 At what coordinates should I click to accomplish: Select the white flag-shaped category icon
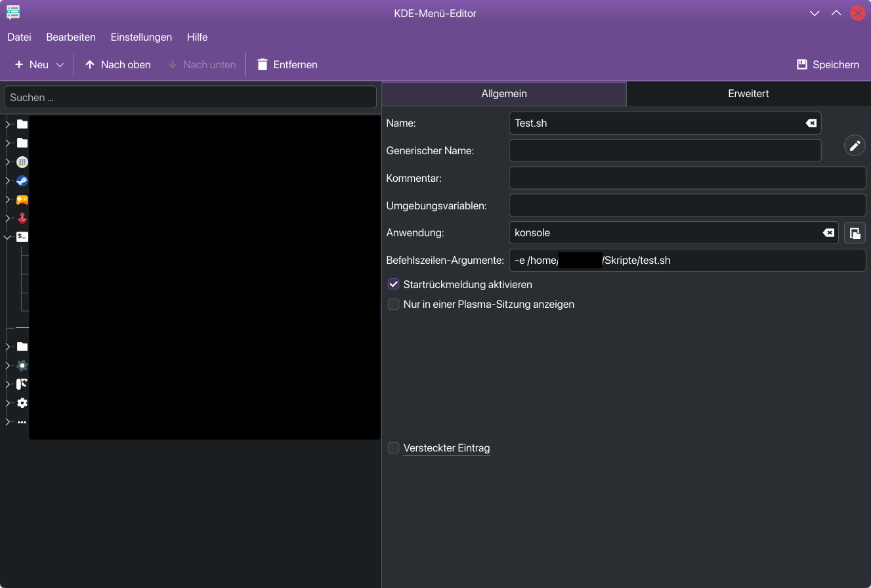point(22,385)
